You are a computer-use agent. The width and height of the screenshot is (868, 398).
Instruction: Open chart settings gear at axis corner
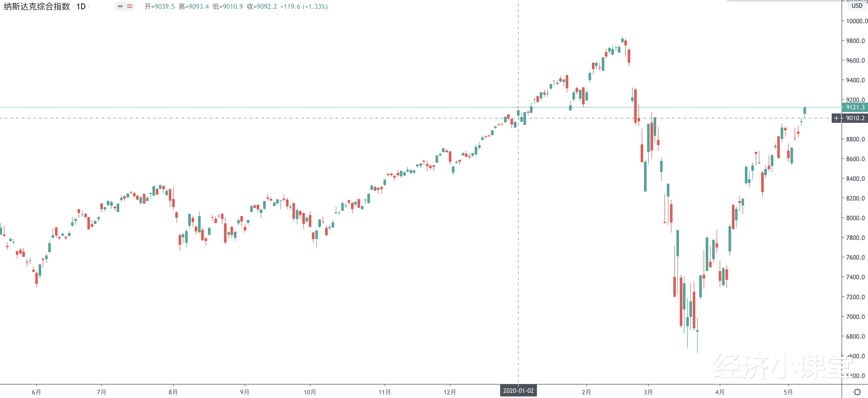(x=857, y=392)
